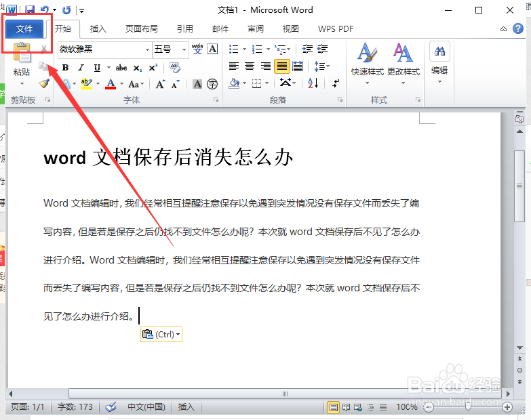This screenshot has width=531, height=420.
Task: Click the distributed alignment icon
Action: click(298, 66)
